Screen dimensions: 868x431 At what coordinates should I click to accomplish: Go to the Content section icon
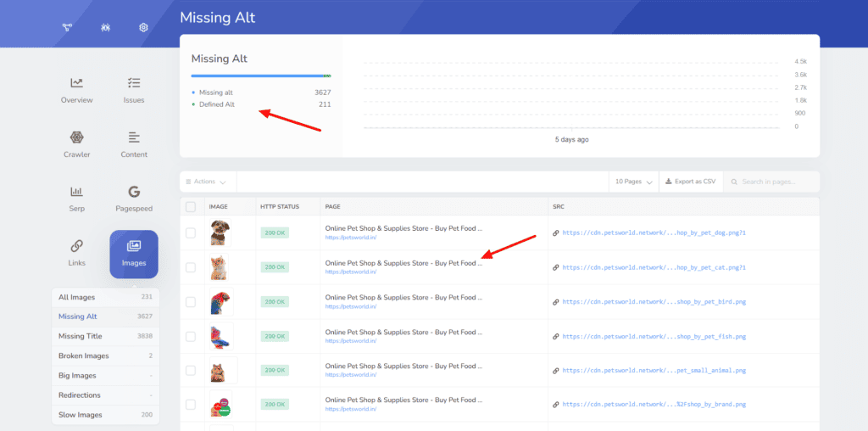pyautogui.click(x=134, y=137)
